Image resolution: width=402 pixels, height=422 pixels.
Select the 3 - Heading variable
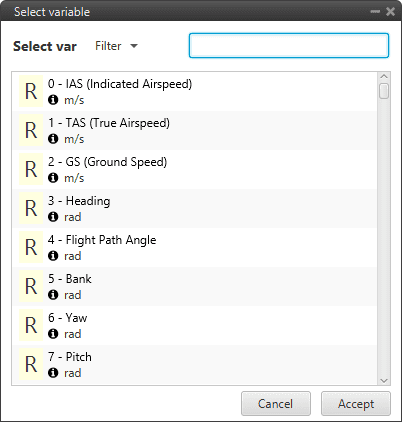pyautogui.click(x=195, y=208)
